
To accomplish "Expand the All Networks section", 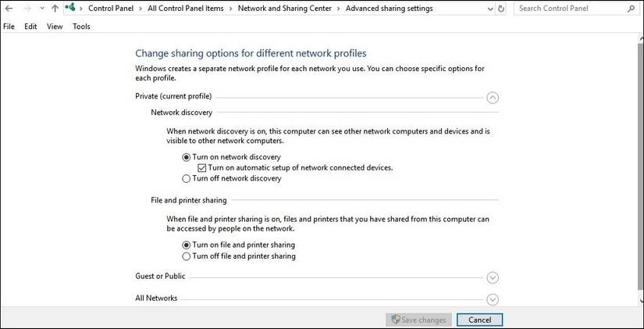I will tap(492, 299).
